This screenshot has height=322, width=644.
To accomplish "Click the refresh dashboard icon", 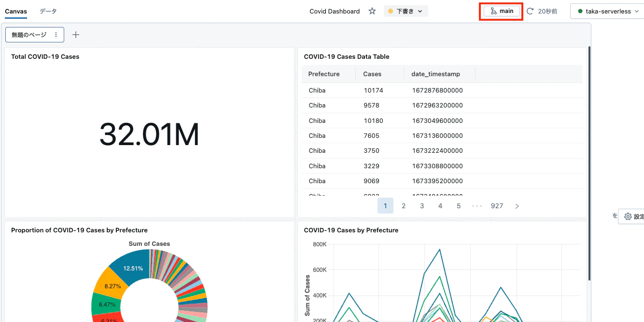I will pos(530,11).
